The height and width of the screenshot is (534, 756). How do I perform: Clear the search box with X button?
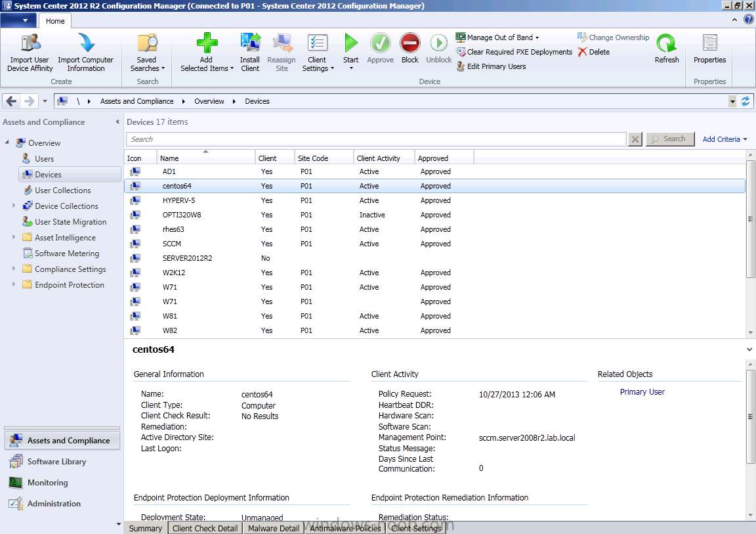point(635,139)
